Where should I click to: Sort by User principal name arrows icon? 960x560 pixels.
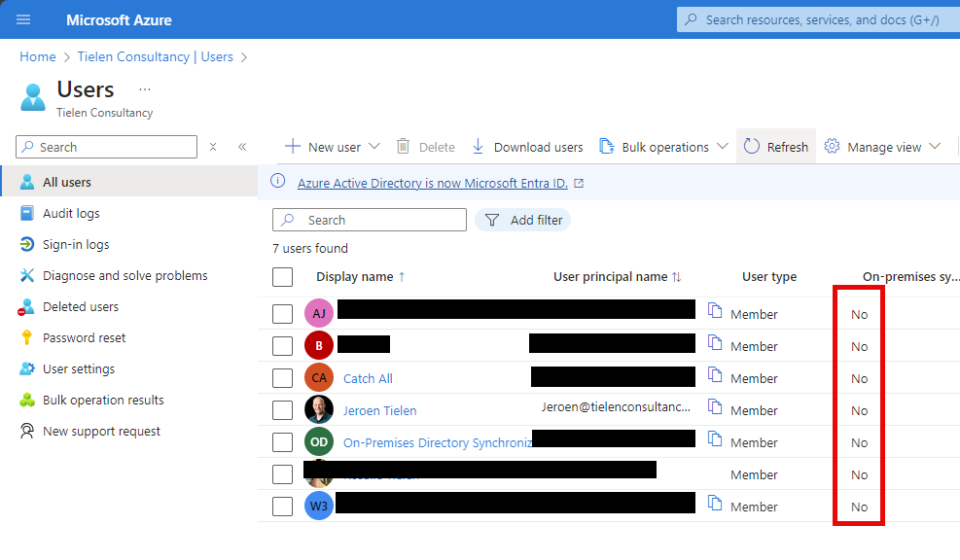677,277
